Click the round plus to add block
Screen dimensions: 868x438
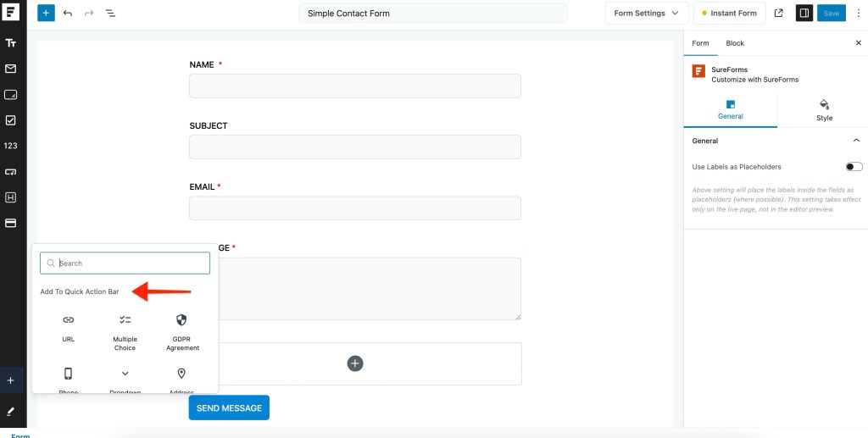click(x=355, y=363)
